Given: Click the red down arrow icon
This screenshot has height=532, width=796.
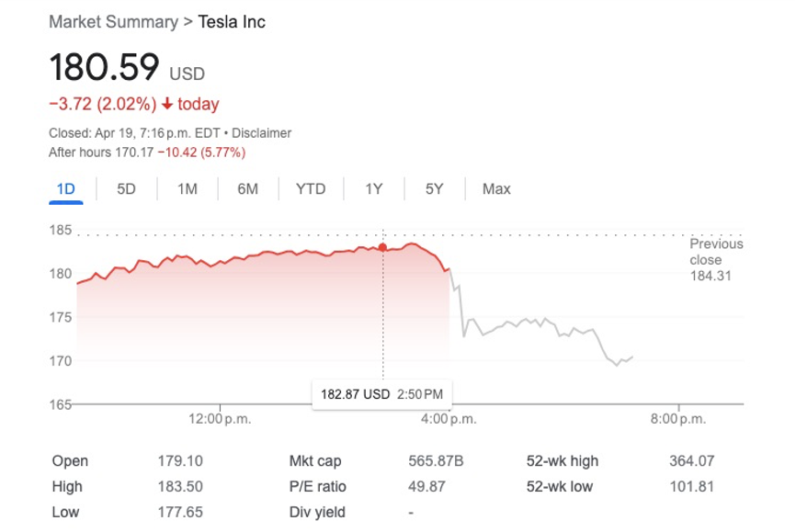Looking at the screenshot, I should click(167, 104).
